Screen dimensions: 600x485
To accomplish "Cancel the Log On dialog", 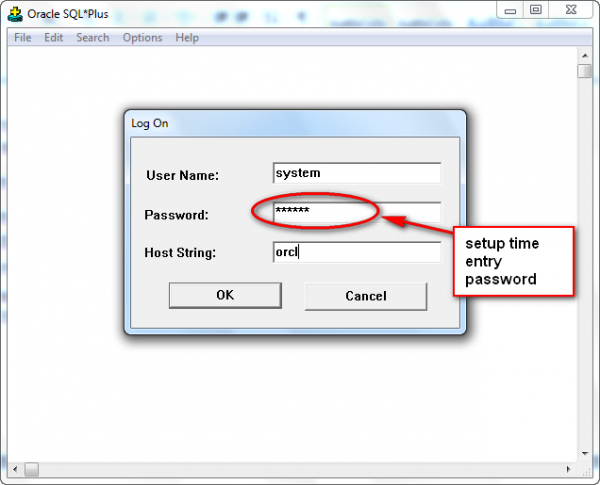I will pos(365,296).
